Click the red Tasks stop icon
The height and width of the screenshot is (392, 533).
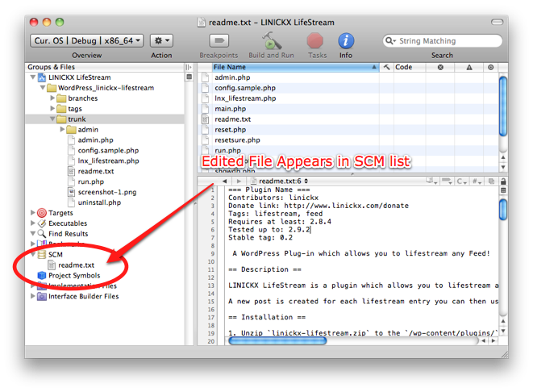coord(314,41)
